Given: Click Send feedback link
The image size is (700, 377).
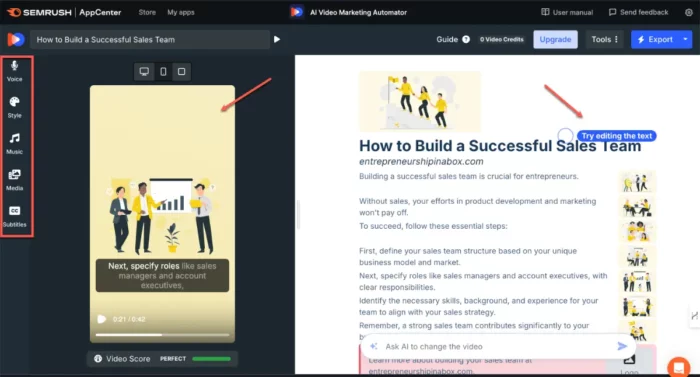Looking at the screenshot, I should coord(638,12).
